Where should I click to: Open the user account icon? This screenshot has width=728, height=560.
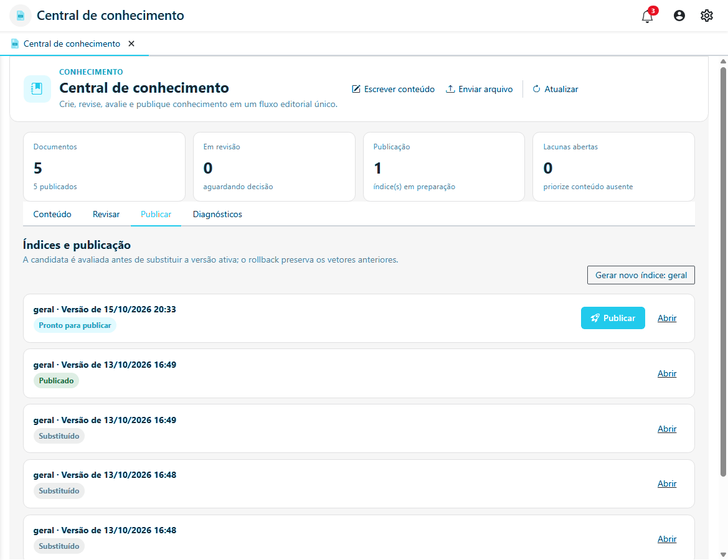click(x=679, y=16)
